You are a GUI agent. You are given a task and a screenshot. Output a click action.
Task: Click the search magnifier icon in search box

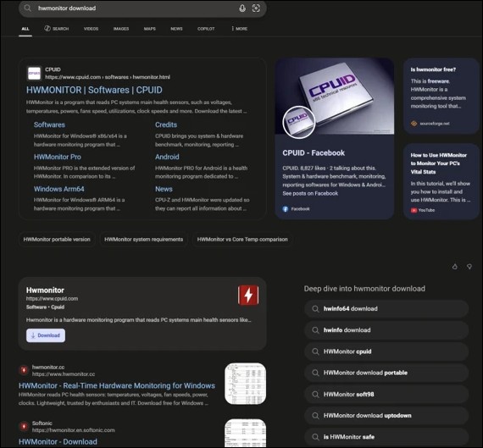coord(28,8)
